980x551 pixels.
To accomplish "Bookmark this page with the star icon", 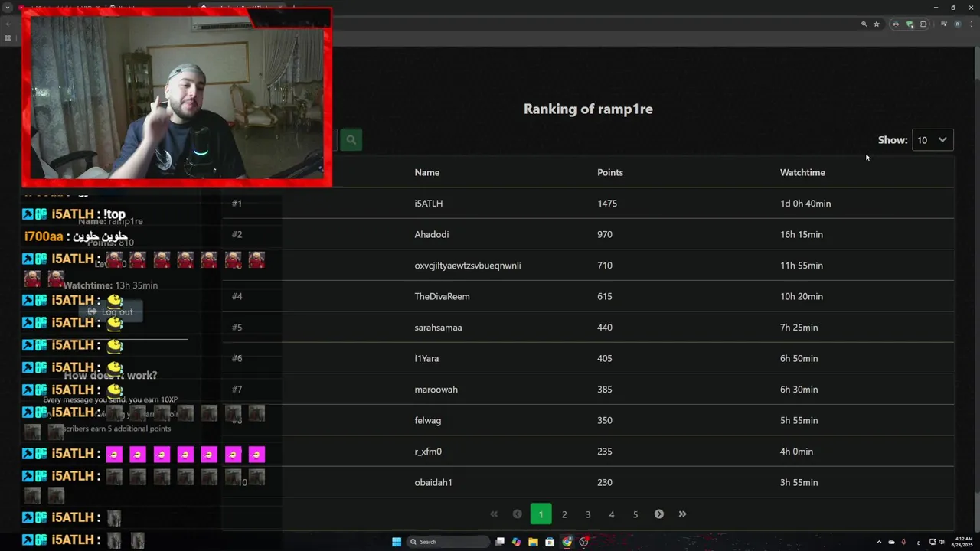I will [877, 24].
